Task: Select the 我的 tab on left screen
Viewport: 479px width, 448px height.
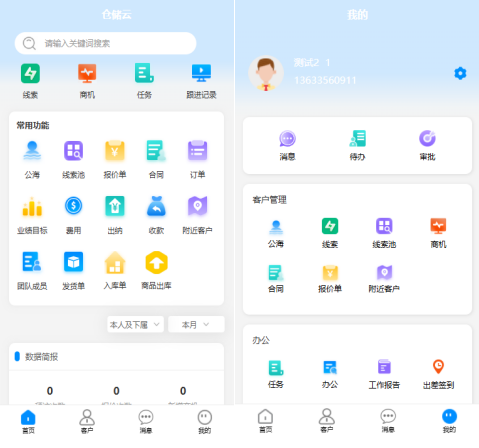Action: (x=205, y=422)
